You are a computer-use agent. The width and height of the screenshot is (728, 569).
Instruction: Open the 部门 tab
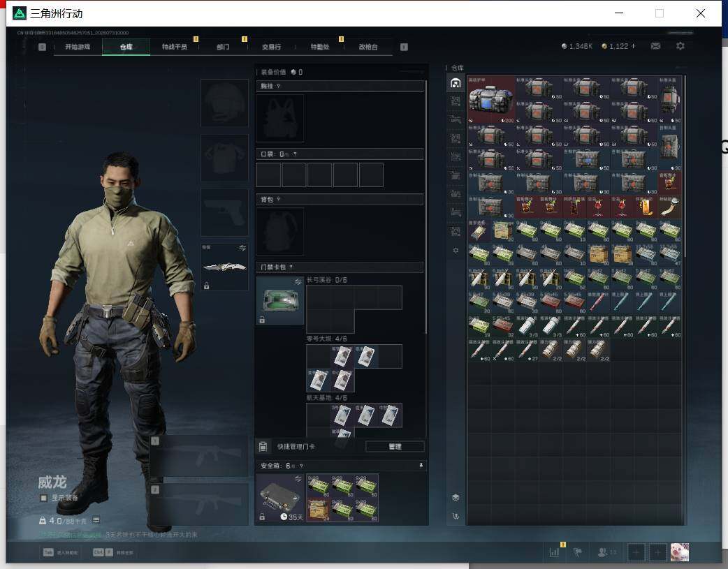223,47
